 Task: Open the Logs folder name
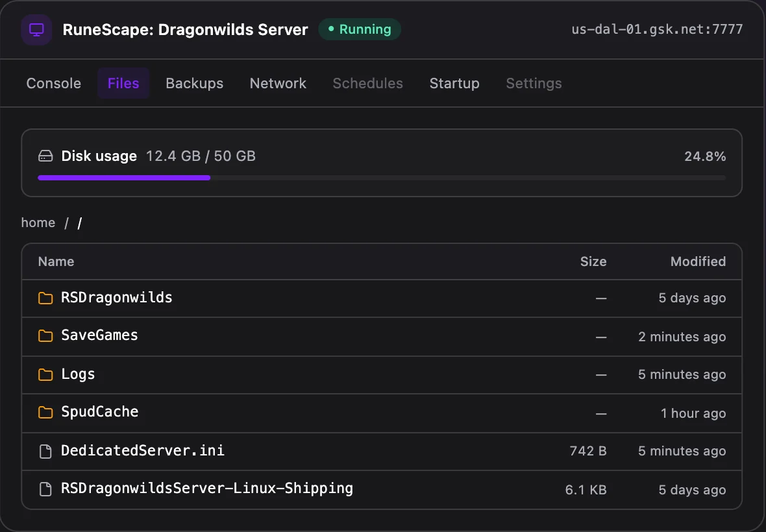78,374
